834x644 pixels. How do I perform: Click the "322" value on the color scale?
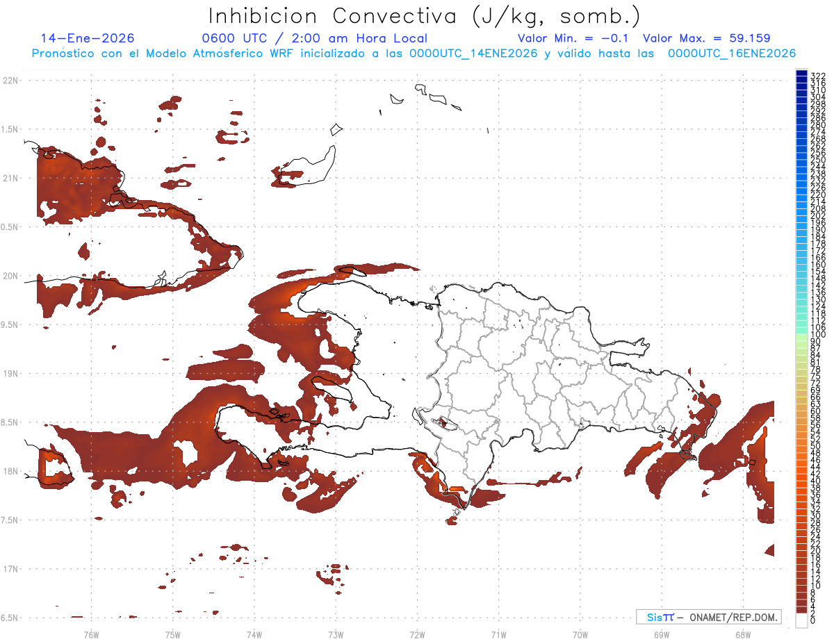coord(817,75)
